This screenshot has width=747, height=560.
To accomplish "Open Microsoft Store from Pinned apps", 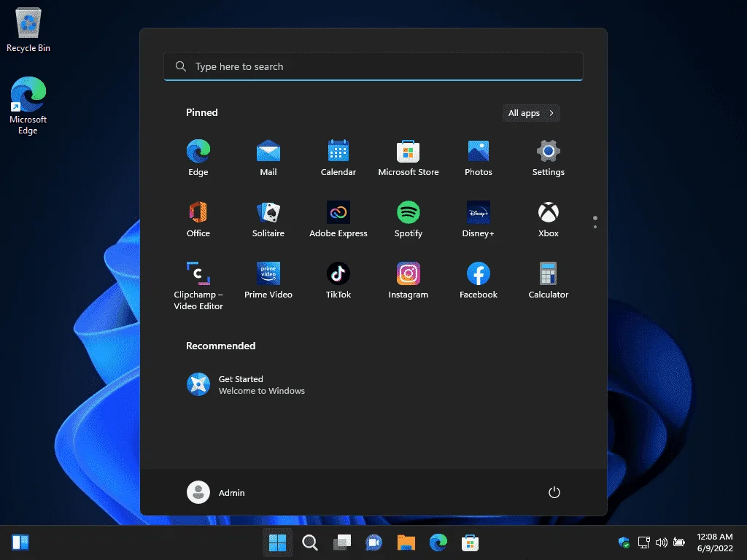I will (409, 157).
